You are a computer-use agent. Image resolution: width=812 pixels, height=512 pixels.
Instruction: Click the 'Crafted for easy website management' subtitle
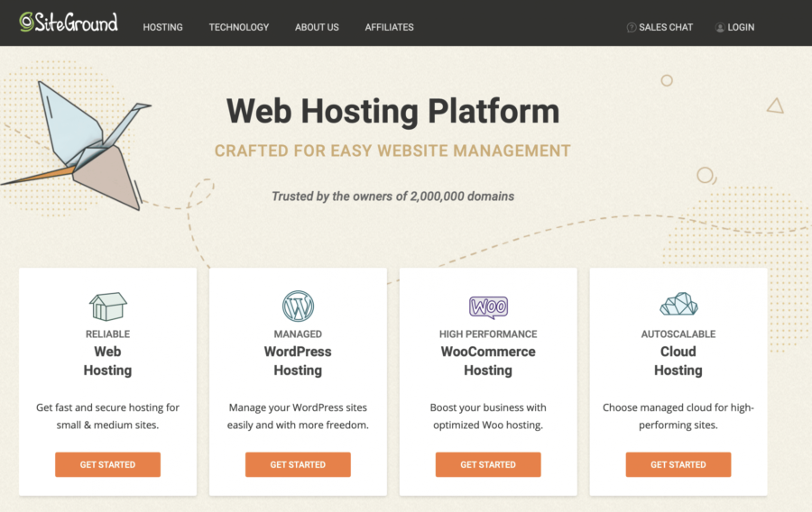tap(392, 151)
